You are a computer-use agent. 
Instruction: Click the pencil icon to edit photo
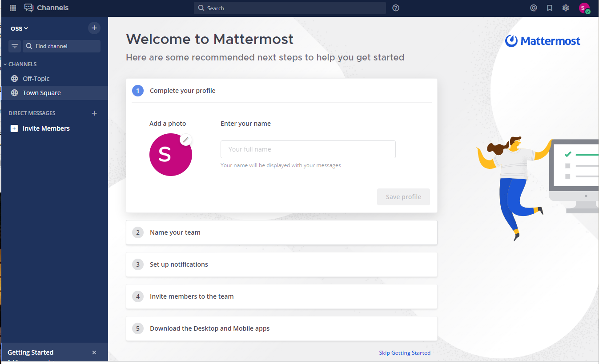[186, 140]
